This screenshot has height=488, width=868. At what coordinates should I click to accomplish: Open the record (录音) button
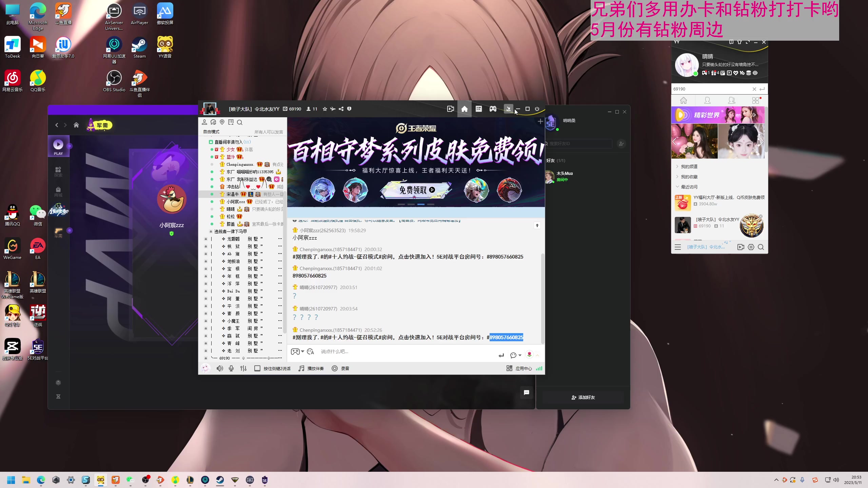tap(340, 368)
